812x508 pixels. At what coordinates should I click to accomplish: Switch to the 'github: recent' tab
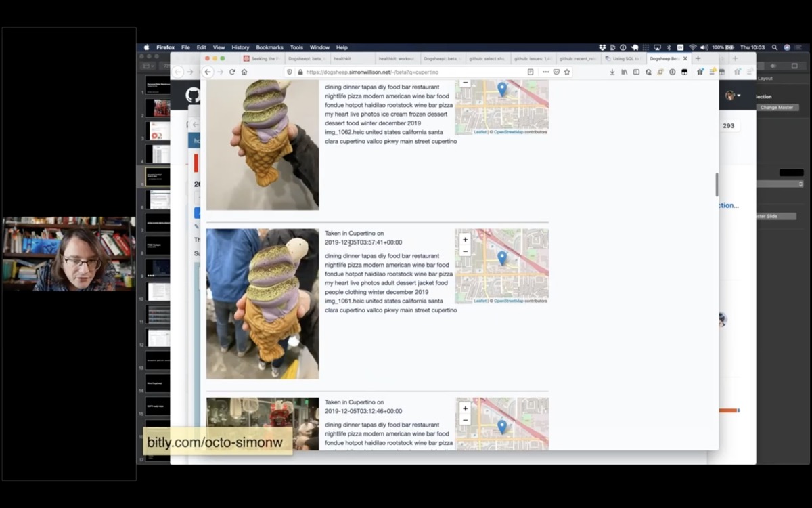pos(578,59)
